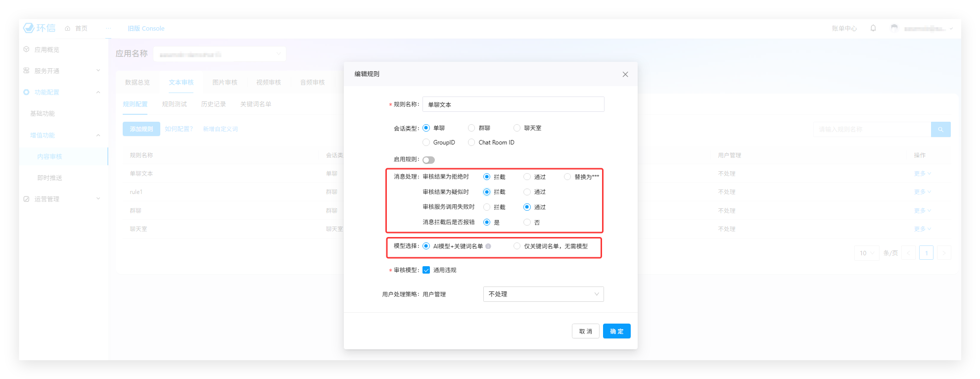Open the 关键词名单 tab
This screenshot has width=980, height=379.
(255, 104)
